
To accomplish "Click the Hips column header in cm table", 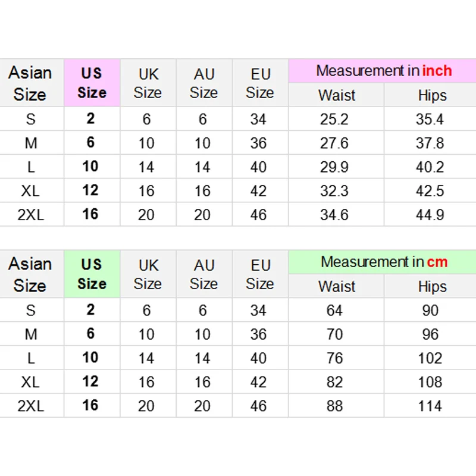I will click(x=433, y=287).
